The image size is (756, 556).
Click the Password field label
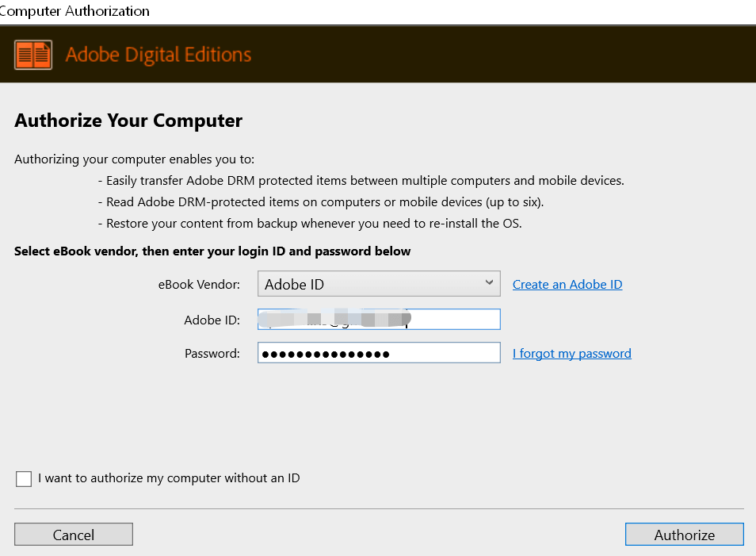click(212, 353)
